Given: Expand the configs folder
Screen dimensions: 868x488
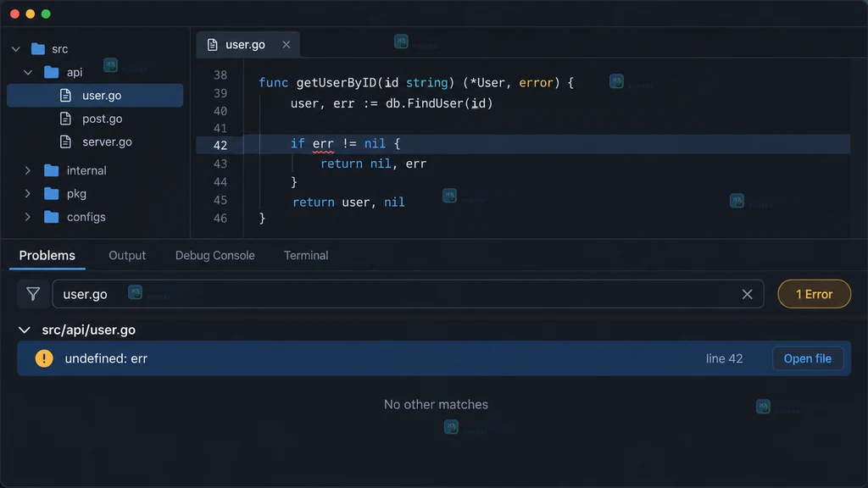Looking at the screenshot, I should click(x=28, y=217).
